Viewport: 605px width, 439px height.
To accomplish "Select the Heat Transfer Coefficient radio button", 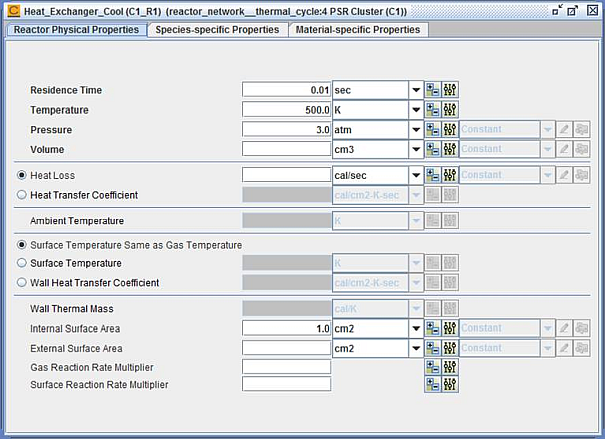I will (22, 195).
